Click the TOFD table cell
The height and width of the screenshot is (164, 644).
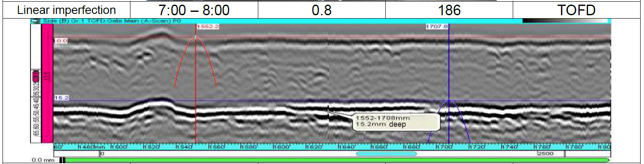pos(576,9)
